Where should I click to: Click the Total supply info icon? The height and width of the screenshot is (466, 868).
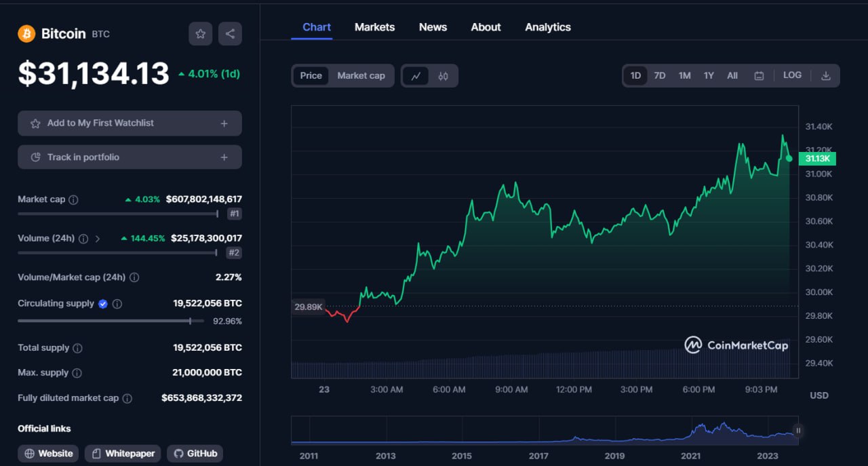[x=77, y=348]
